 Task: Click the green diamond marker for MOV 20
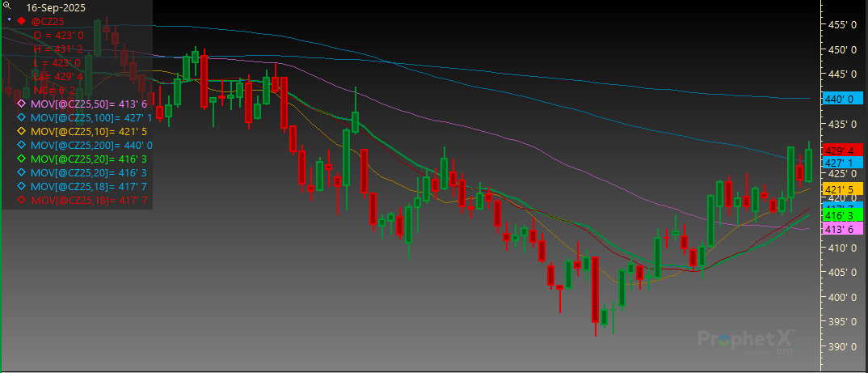coord(22,159)
